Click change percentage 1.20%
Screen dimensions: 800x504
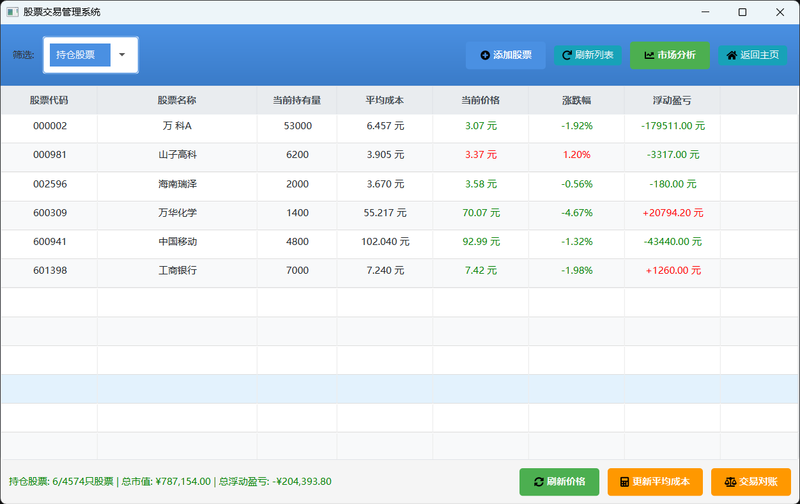pyautogui.click(x=577, y=155)
